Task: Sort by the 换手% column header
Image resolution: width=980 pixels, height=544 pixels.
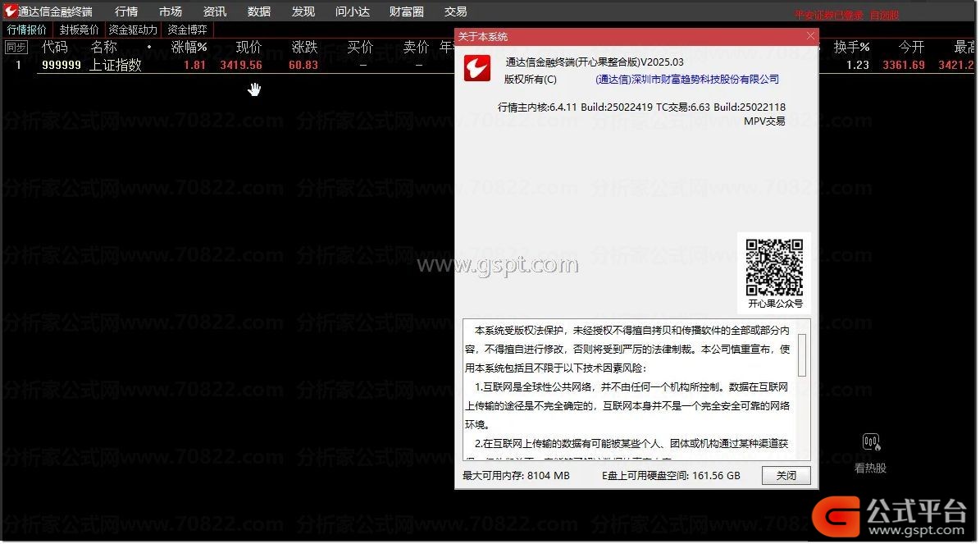Action: (851, 47)
